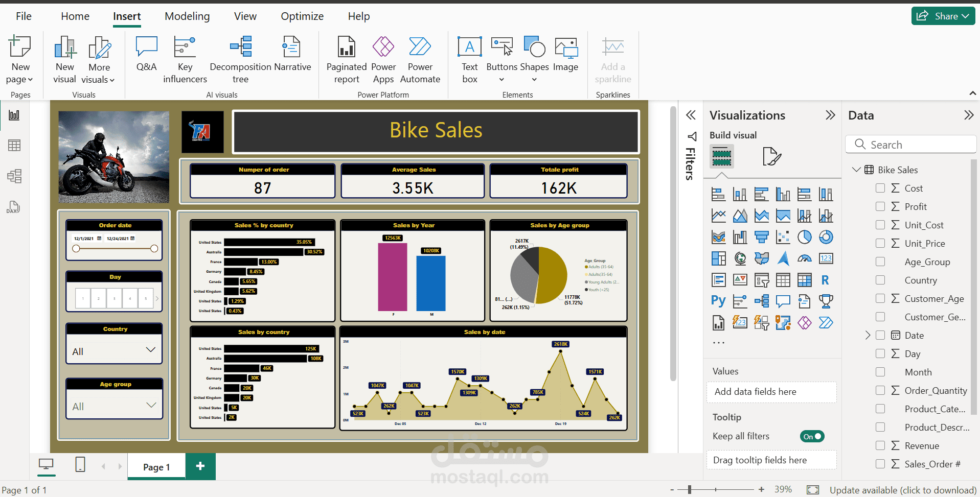This screenshot has width=980, height=497.
Task: Open the File menu
Action: pyautogui.click(x=24, y=16)
